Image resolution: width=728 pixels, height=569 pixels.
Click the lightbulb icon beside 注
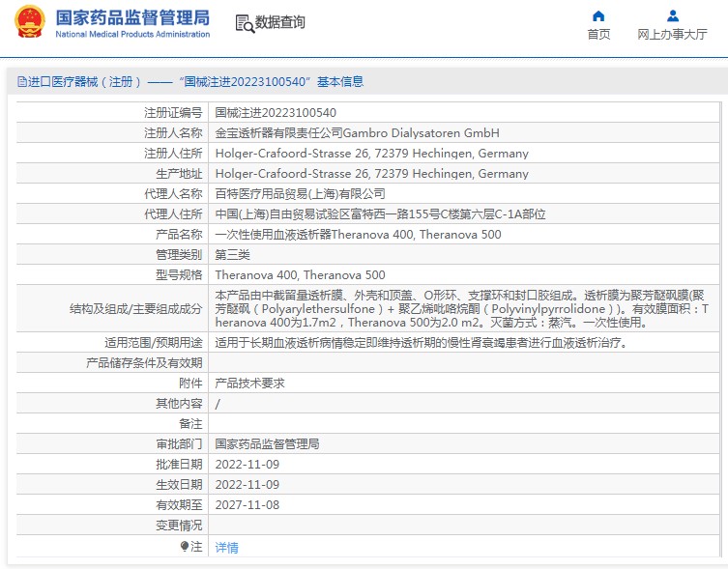[x=185, y=546]
